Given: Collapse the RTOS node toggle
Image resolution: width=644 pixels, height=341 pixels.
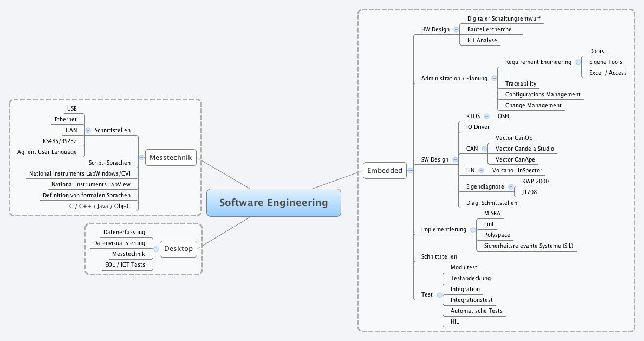Looking at the screenshot, I should 486,116.
